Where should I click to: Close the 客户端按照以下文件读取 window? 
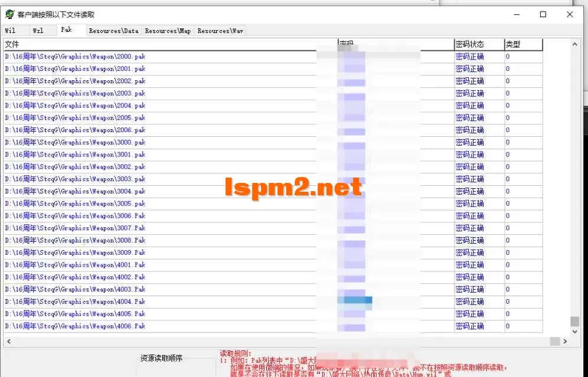570,14
